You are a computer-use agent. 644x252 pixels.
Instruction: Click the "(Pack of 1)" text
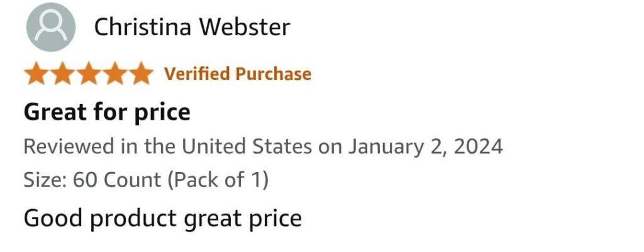click(x=218, y=180)
